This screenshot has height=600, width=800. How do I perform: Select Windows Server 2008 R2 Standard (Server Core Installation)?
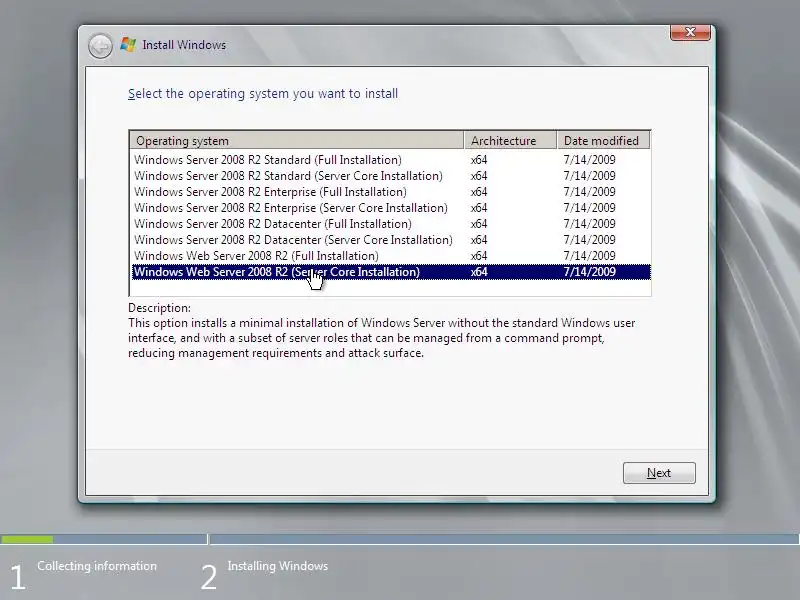pyautogui.click(x=391, y=176)
